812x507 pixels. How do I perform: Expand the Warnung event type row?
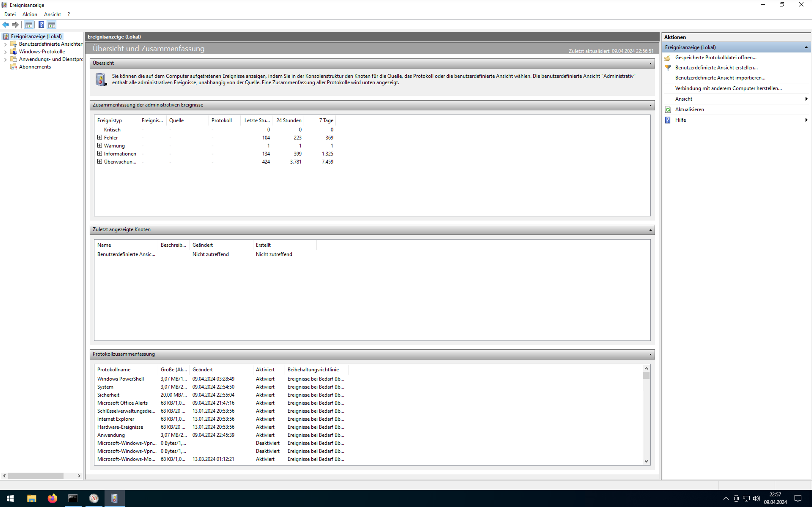pyautogui.click(x=100, y=146)
